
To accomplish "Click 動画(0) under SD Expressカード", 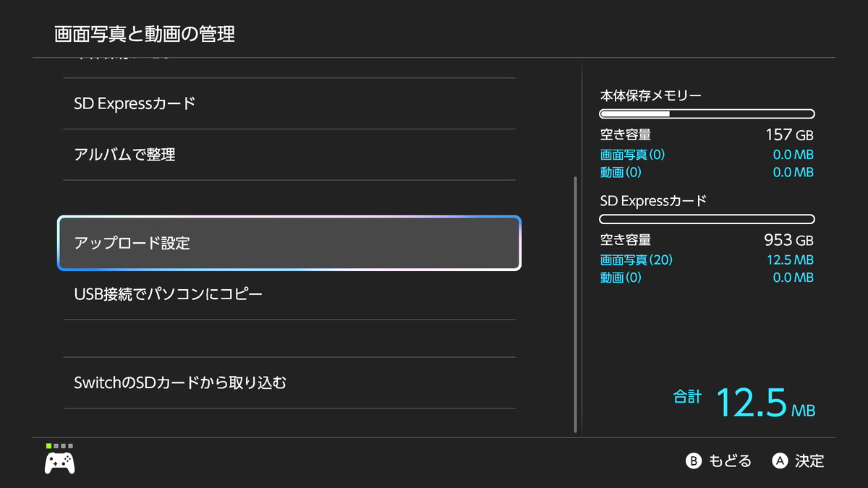I will tap(621, 278).
